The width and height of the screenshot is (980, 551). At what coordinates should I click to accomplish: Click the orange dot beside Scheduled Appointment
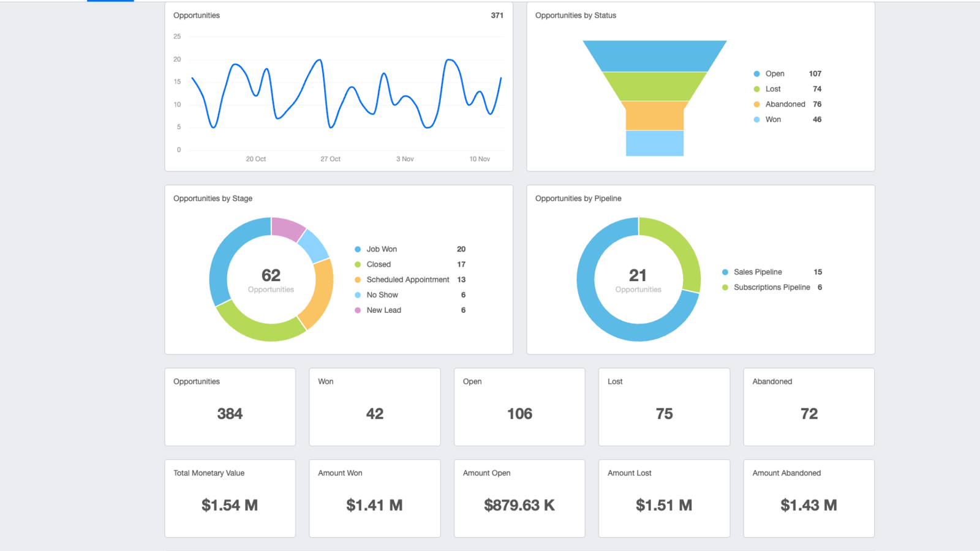point(358,280)
